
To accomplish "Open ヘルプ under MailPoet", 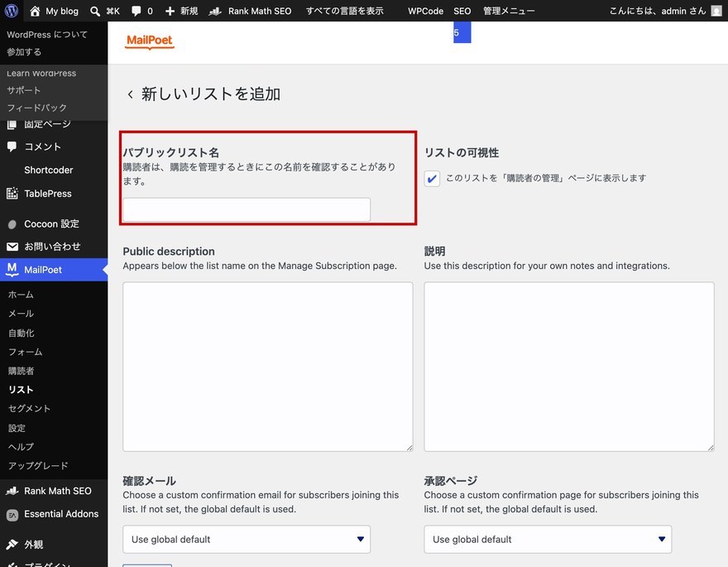I will click(21, 447).
